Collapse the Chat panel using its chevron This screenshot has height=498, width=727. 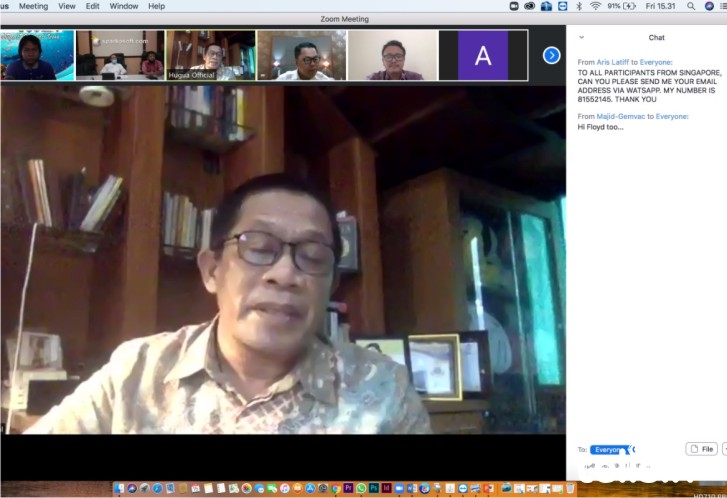[582, 37]
